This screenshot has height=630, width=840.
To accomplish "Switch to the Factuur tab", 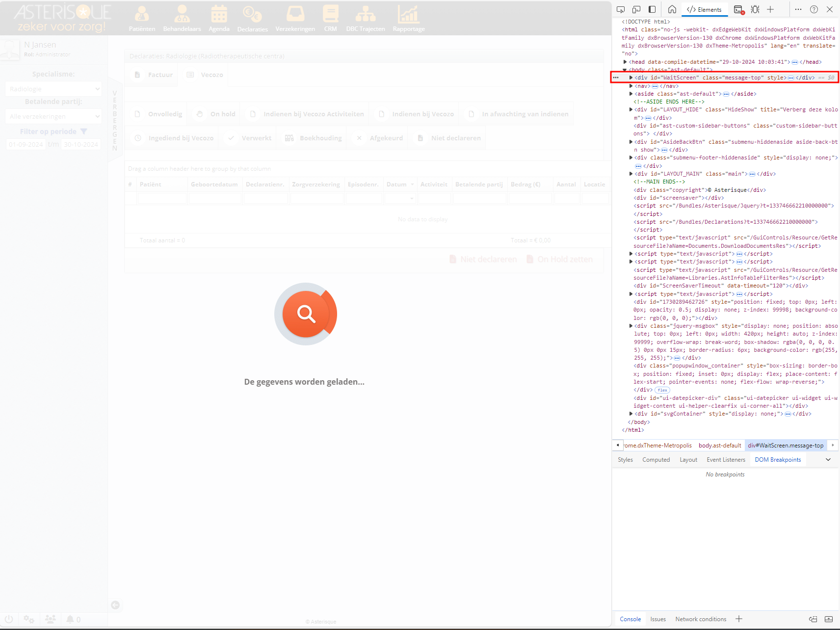I will pos(154,75).
